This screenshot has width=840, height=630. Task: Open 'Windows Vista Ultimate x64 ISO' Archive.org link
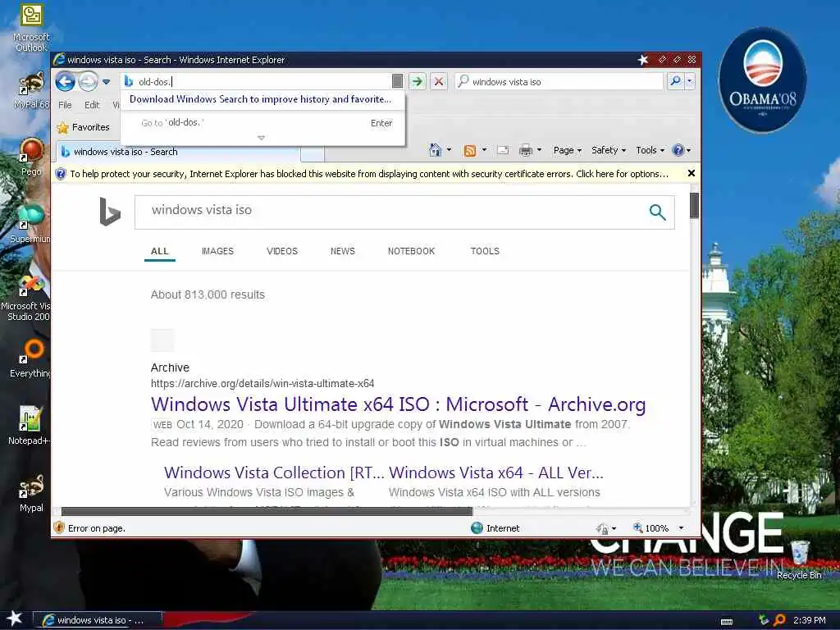(398, 404)
